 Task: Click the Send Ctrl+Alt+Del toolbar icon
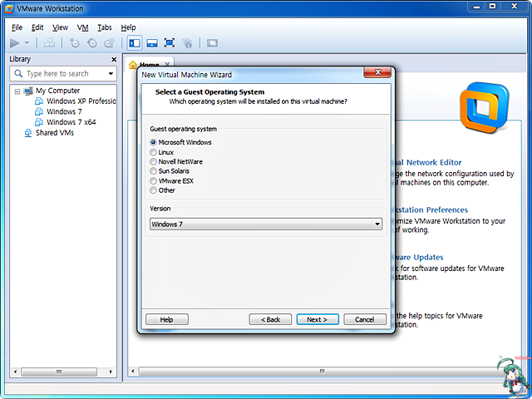(x=49, y=43)
